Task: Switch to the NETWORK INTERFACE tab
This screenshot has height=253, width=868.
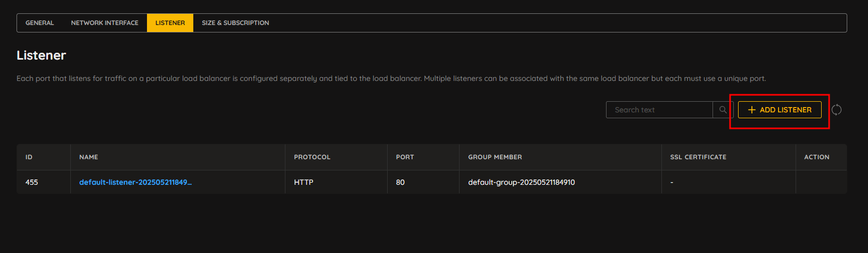Action: (x=105, y=23)
